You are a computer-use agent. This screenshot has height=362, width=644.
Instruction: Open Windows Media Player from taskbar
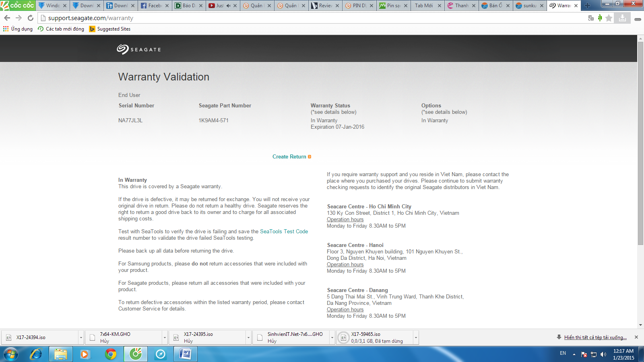(85, 354)
